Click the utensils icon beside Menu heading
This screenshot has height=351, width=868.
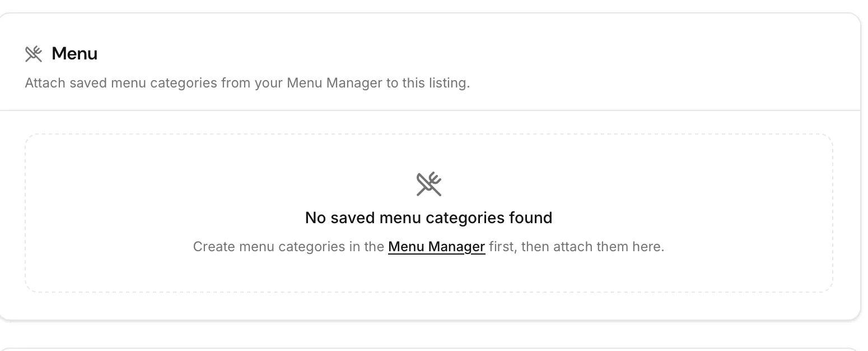34,54
